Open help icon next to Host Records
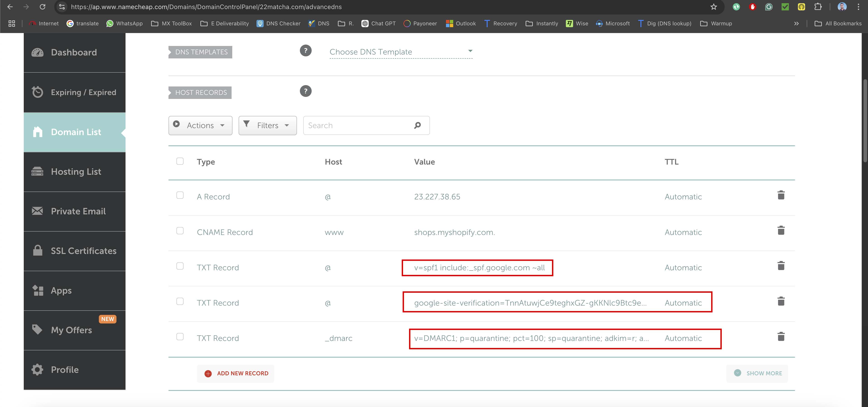Screen dimensions: 868x407 coord(306,91)
